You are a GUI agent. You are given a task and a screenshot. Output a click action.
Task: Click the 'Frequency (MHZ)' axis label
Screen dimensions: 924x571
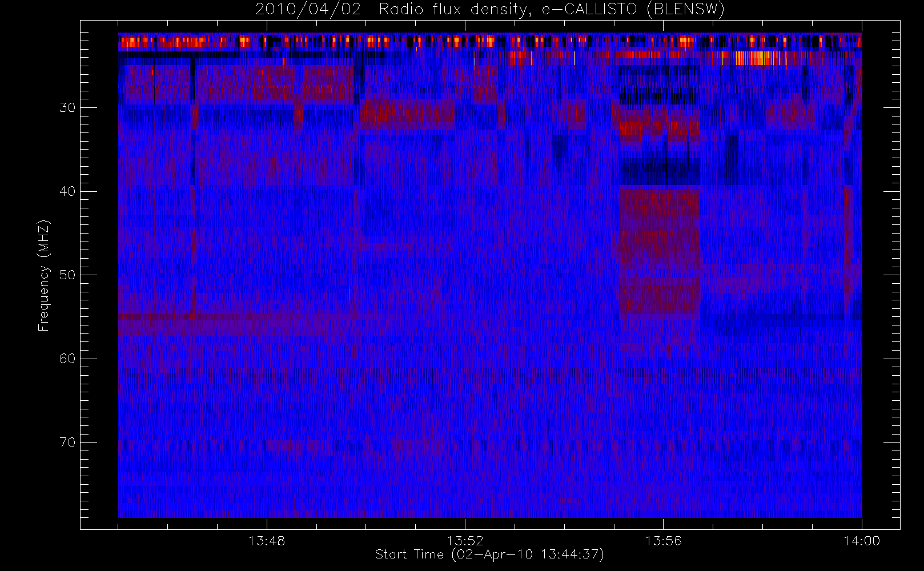tap(44, 275)
